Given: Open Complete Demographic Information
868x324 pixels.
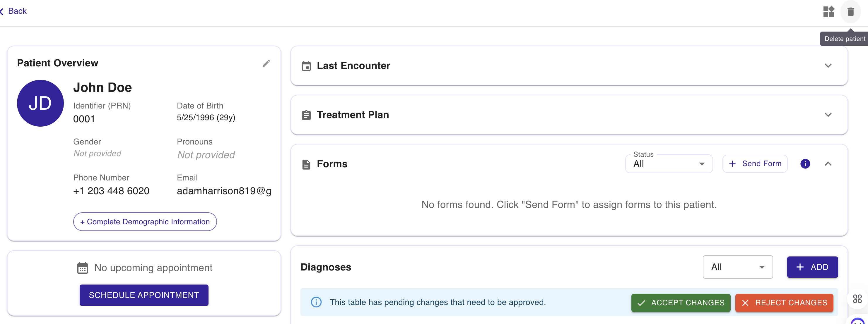Looking at the screenshot, I should (145, 222).
